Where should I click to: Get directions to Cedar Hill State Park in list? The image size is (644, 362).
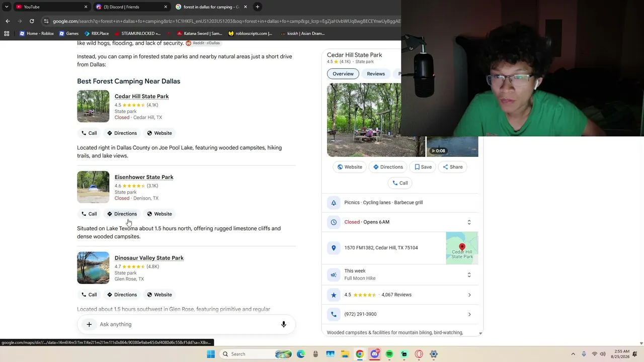coord(122,133)
